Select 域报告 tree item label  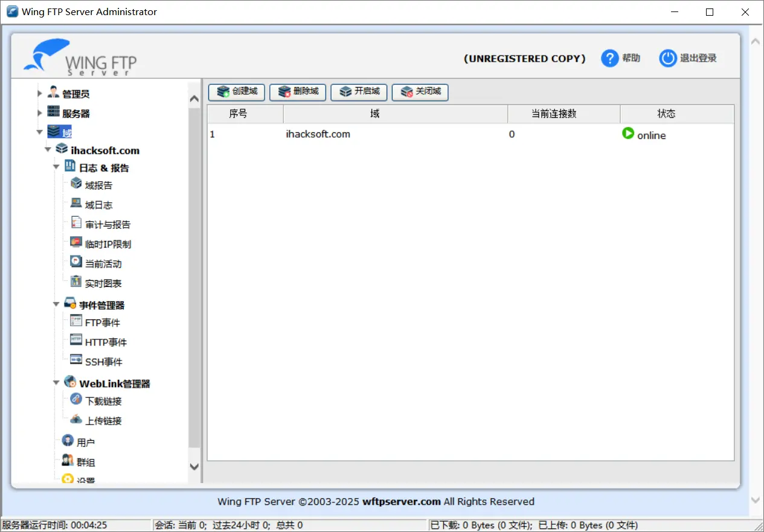pos(98,185)
